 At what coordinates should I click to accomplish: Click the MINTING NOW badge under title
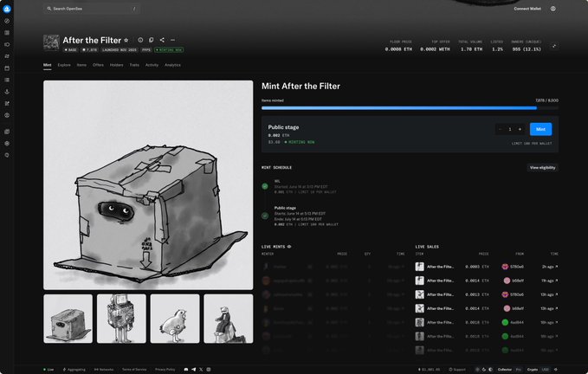(169, 50)
